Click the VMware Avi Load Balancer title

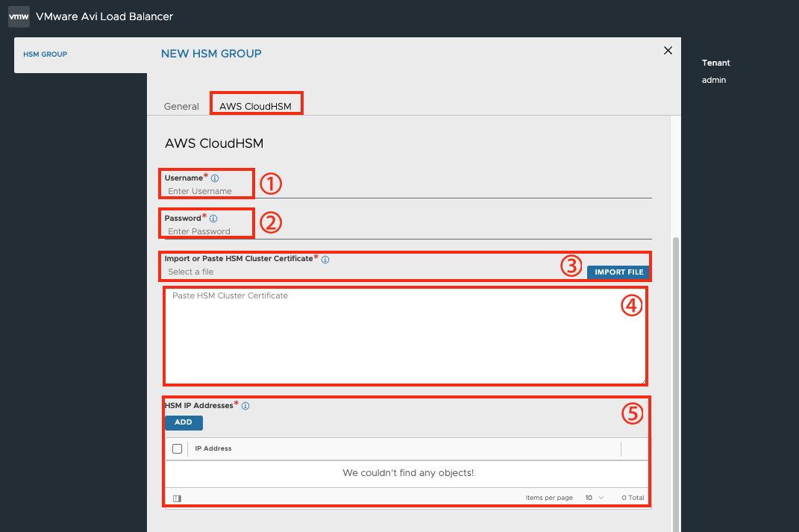104,17
